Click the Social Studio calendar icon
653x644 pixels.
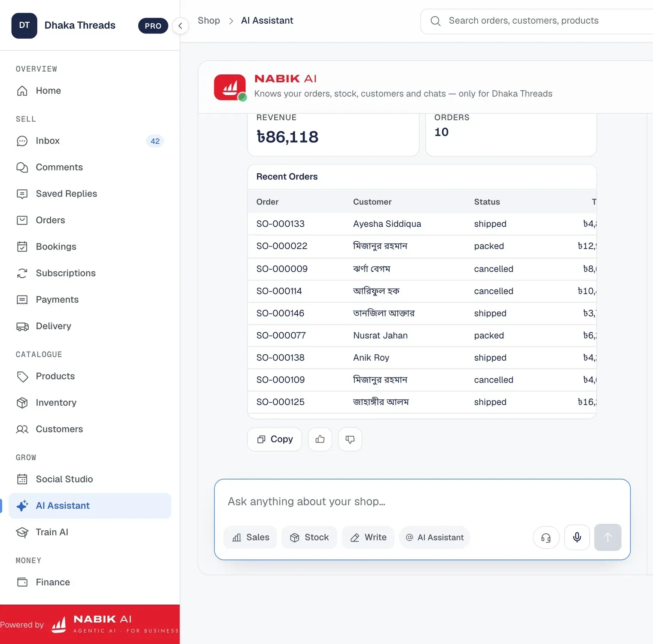22,479
